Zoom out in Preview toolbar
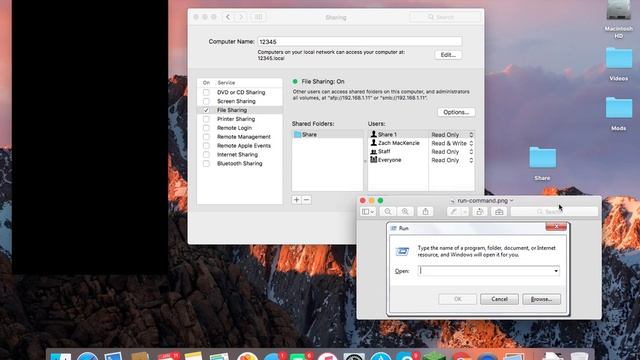 pos(388,211)
